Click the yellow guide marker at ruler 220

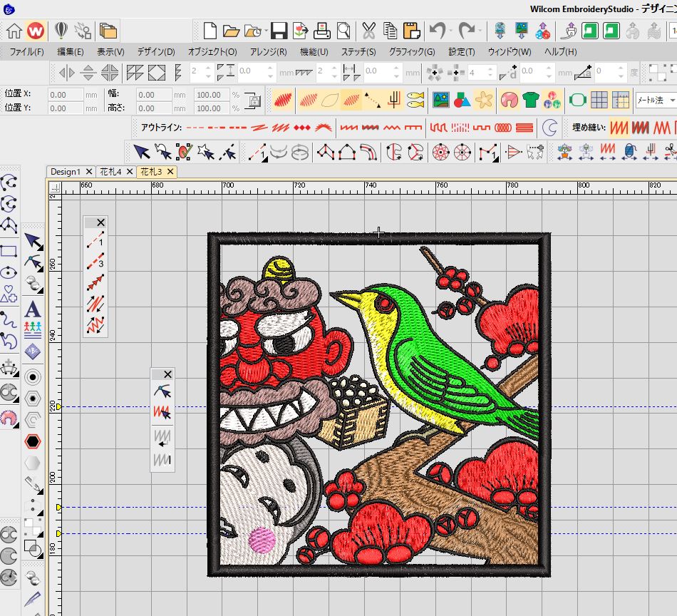(x=58, y=407)
